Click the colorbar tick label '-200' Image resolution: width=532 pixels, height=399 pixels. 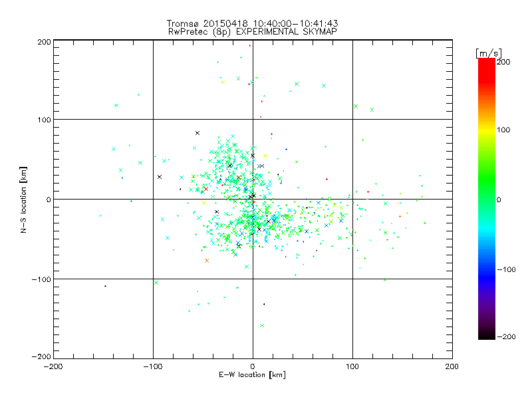pos(506,336)
